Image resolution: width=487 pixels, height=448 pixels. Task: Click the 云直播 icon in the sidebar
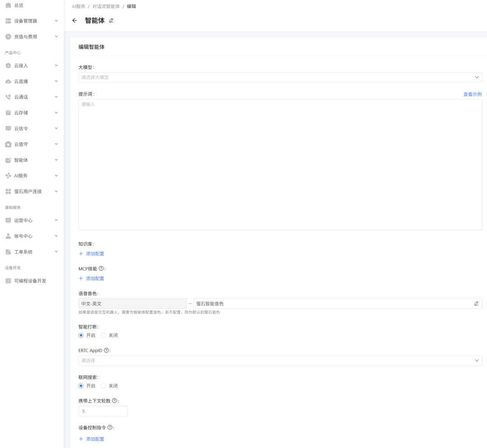pyautogui.click(x=8, y=82)
